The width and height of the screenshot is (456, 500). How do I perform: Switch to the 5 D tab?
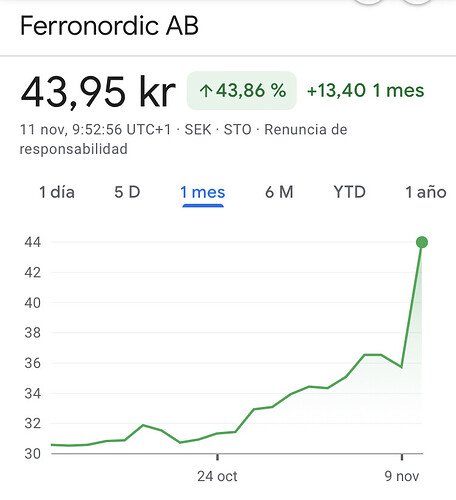(127, 192)
